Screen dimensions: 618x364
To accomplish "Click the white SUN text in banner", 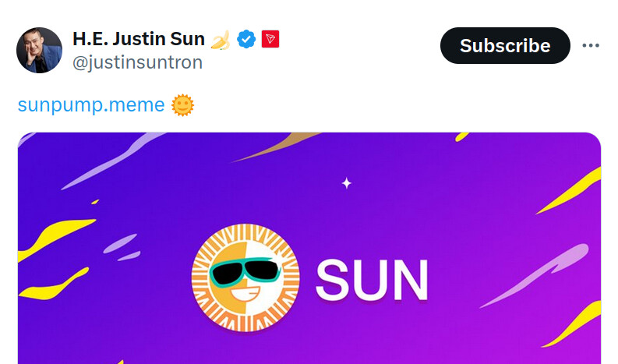I will pos(372,280).
